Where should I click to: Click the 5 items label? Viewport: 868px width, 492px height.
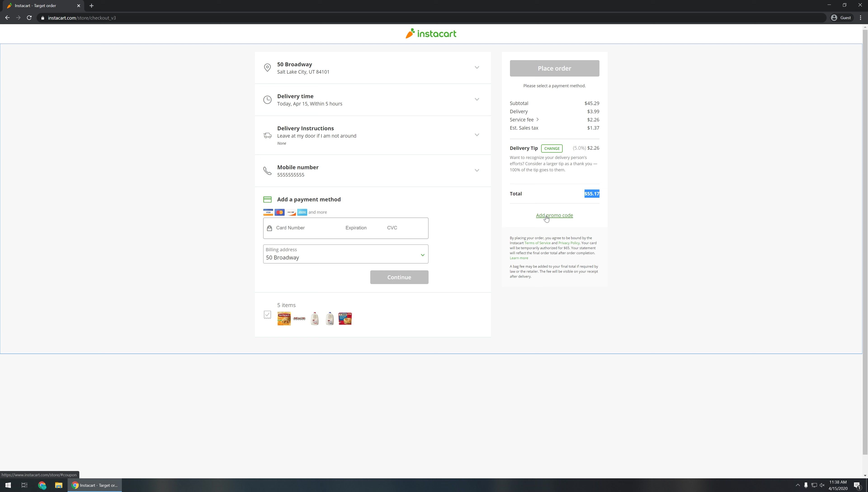point(286,305)
